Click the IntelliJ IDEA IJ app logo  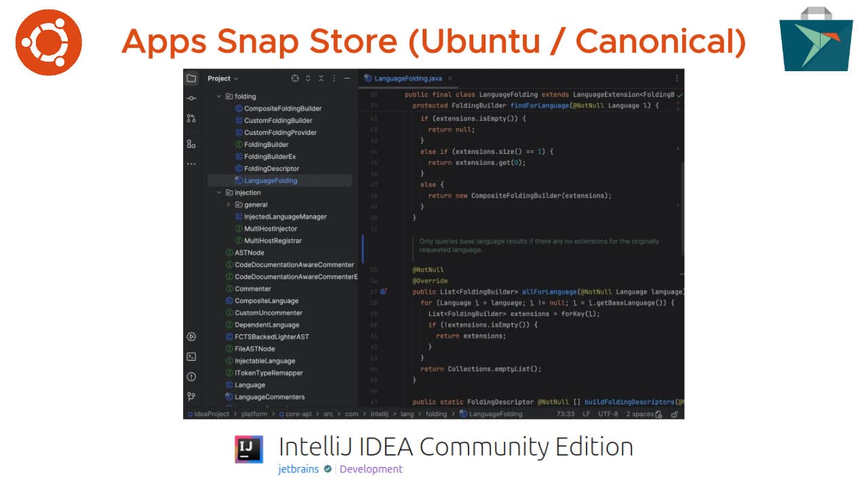pos(249,449)
